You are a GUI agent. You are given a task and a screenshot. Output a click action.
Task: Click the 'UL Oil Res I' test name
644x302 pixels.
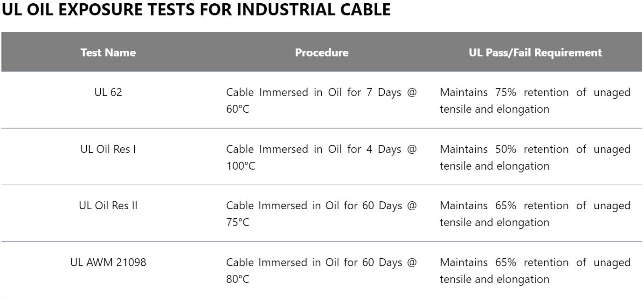(108, 149)
